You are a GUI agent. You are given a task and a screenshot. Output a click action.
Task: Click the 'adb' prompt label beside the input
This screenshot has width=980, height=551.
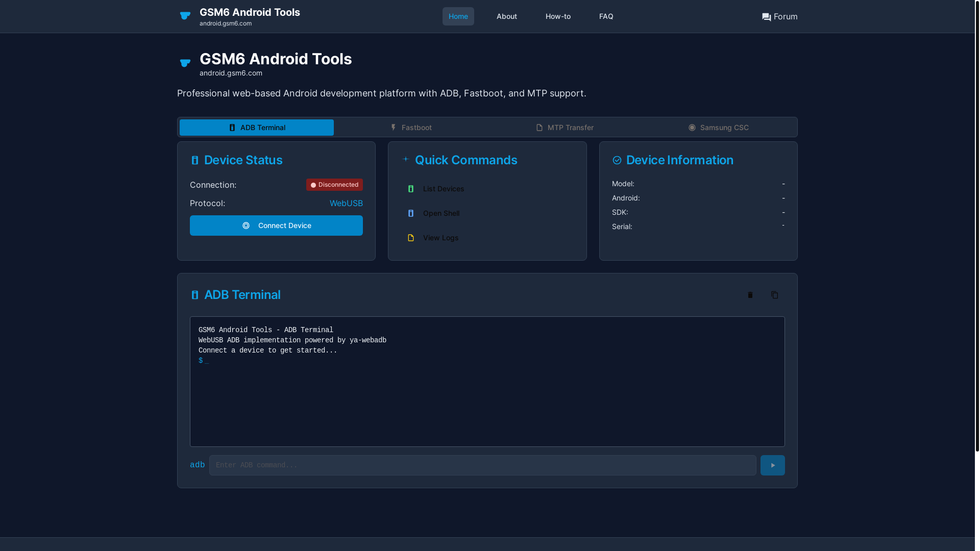point(197,465)
